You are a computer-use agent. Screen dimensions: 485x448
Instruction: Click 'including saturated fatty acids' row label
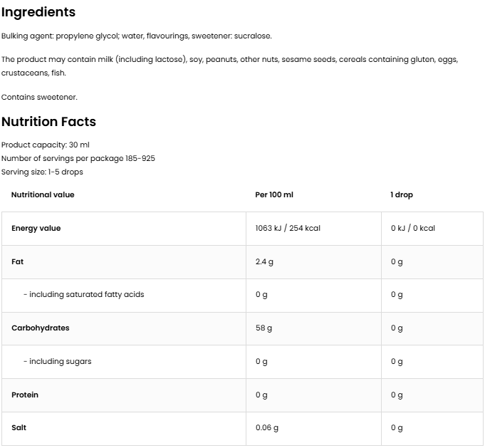coord(84,294)
